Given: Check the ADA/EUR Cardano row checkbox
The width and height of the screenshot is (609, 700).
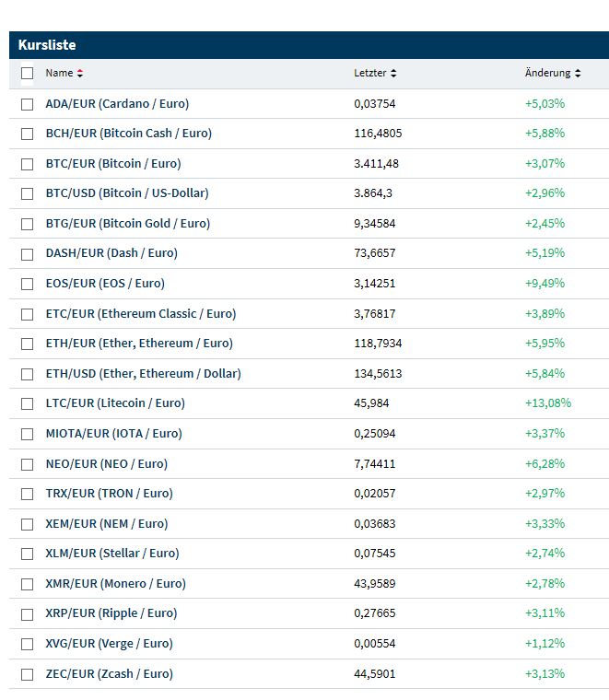Looking at the screenshot, I should tap(27, 103).
